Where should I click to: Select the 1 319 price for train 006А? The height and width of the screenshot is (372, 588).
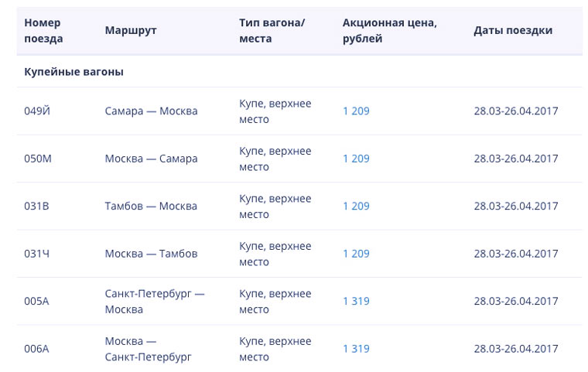tap(356, 349)
